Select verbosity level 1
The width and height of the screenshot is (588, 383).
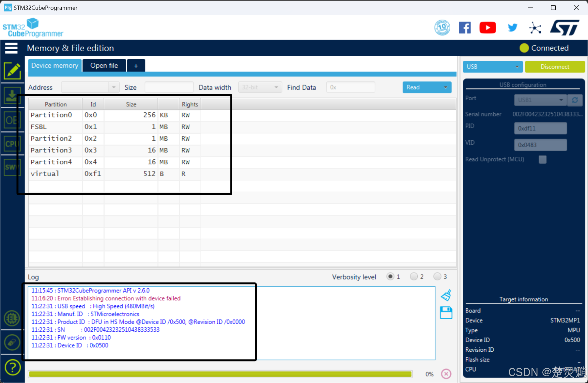(390, 277)
